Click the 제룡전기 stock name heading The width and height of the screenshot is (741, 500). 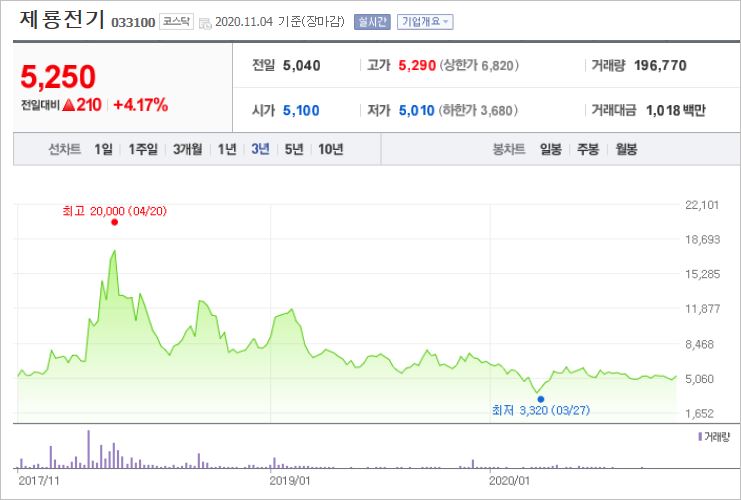(62, 20)
